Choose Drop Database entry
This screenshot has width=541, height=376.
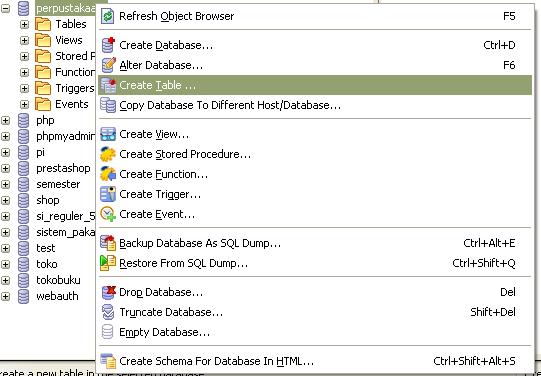[315, 292]
